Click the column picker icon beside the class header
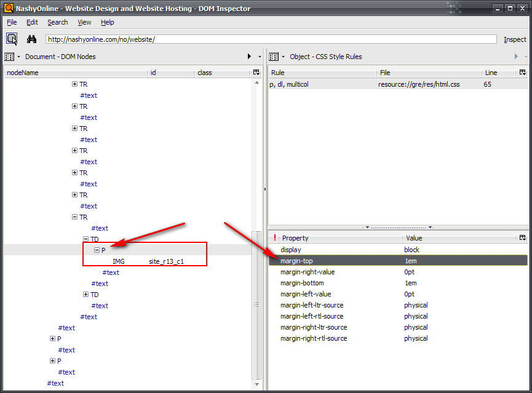Image resolution: width=532 pixels, height=393 pixels. [256, 73]
